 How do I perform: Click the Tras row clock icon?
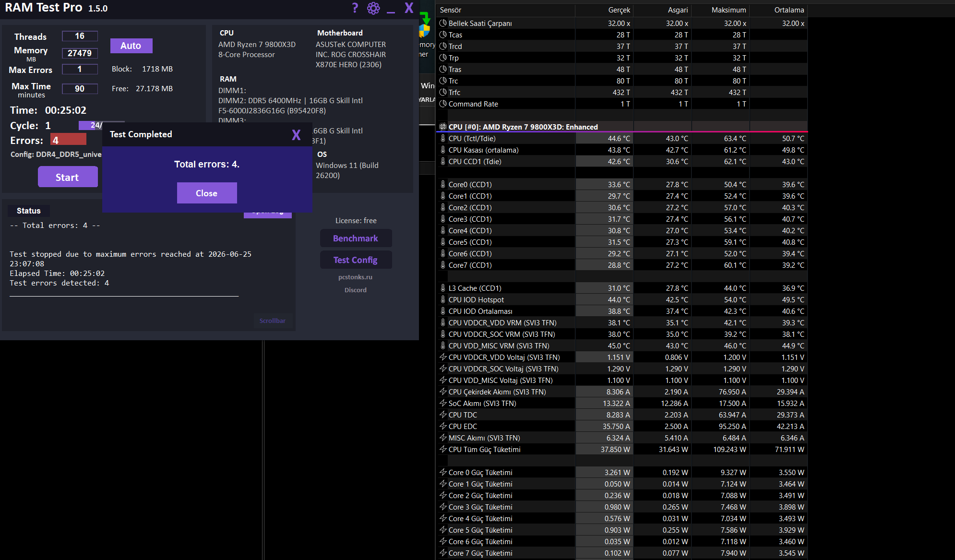point(443,69)
